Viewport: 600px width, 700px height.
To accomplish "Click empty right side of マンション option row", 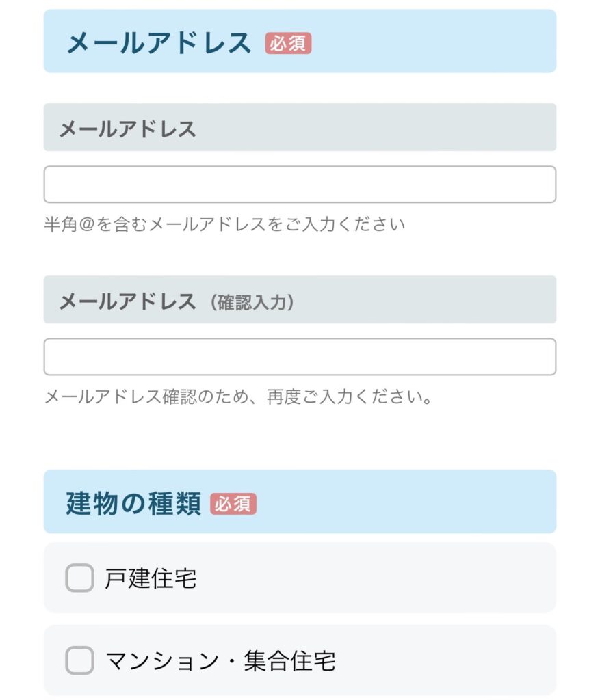I will coord(452,660).
